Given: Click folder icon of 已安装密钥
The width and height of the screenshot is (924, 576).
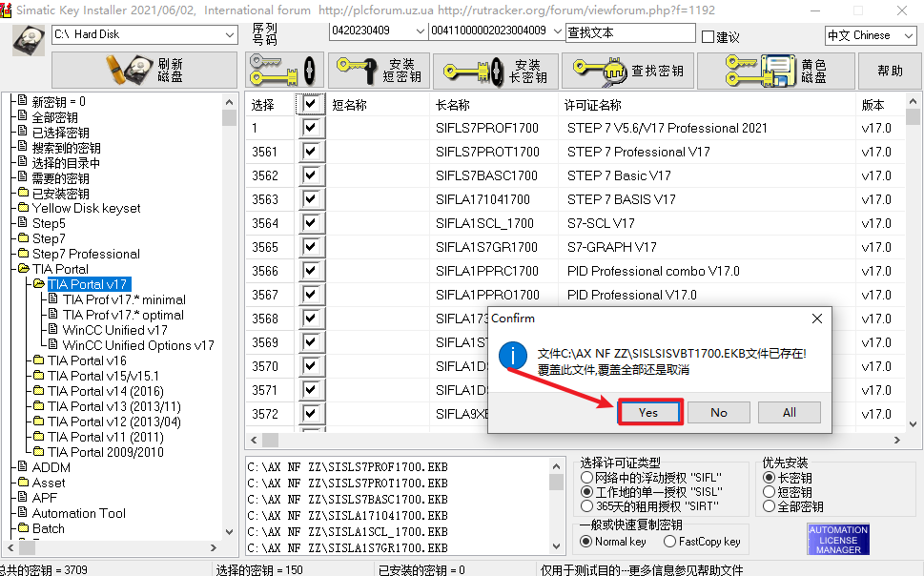Looking at the screenshot, I should pyautogui.click(x=23, y=193).
